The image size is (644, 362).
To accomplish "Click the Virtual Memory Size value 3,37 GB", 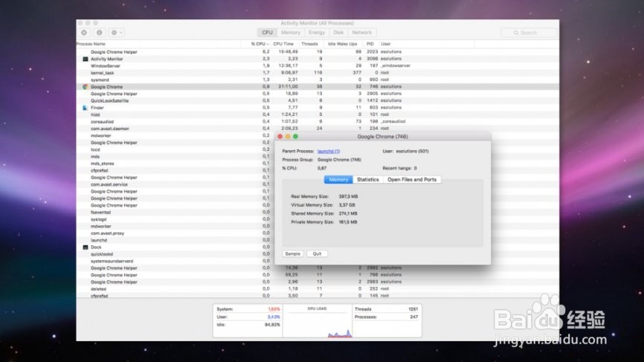I will (347, 205).
